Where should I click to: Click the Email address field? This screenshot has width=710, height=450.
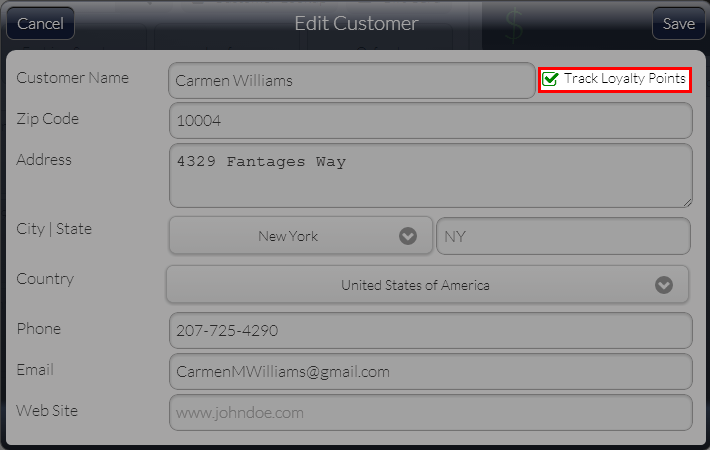point(431,372)
